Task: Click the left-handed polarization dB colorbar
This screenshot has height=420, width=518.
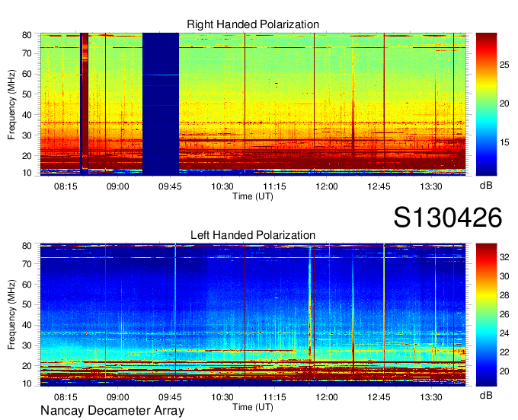Action: tap(486, 315)
